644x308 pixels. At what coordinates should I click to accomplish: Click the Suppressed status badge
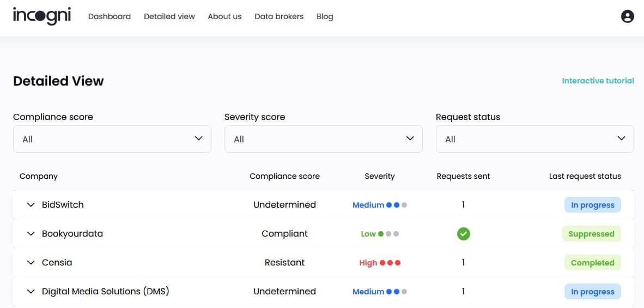592,234
